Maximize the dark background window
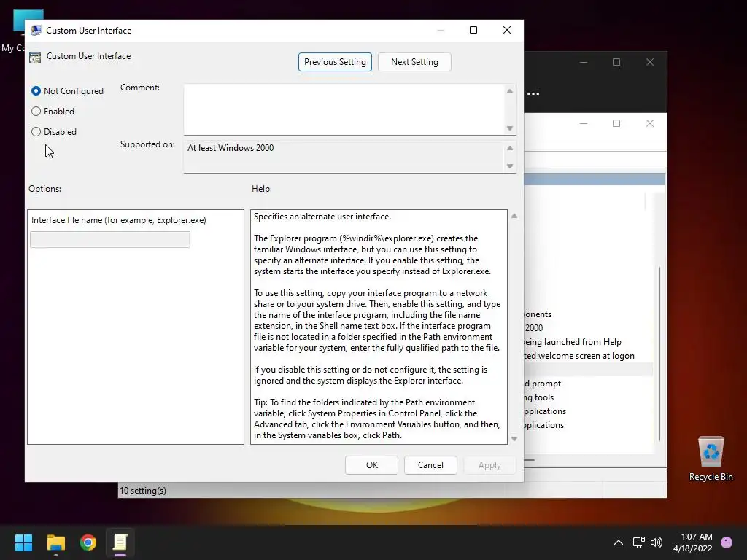 coord(616,63)
